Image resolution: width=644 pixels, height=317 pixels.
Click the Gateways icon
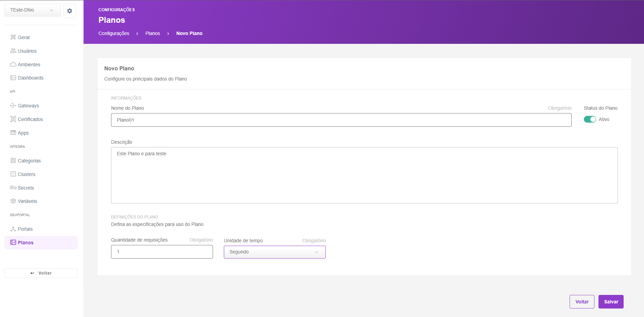[x=13, y=106]
